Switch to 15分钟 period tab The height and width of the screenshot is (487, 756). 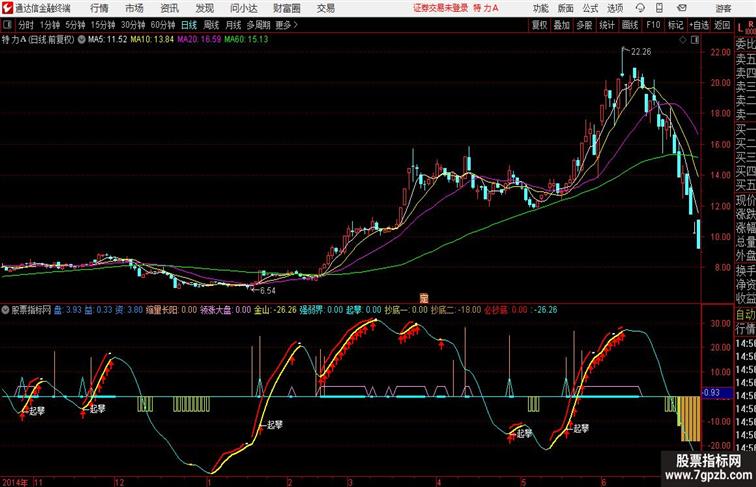click(103, 25)
